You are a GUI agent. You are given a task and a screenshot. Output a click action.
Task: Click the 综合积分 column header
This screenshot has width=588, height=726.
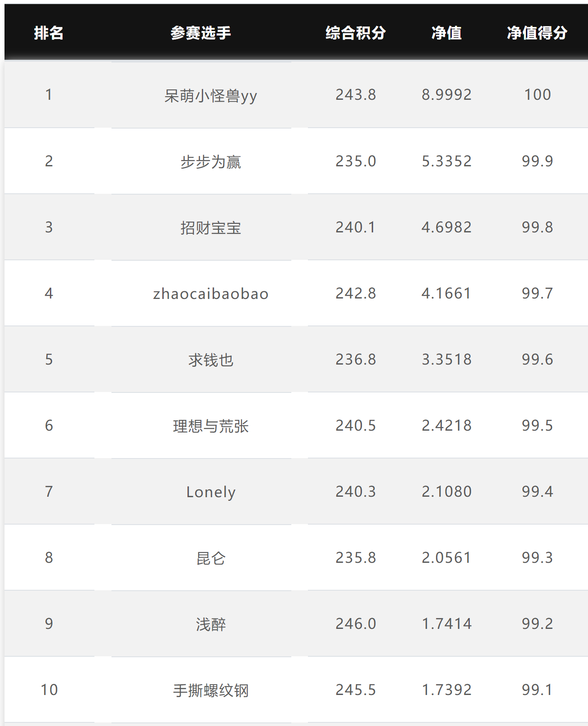click(x=355, y=33)
